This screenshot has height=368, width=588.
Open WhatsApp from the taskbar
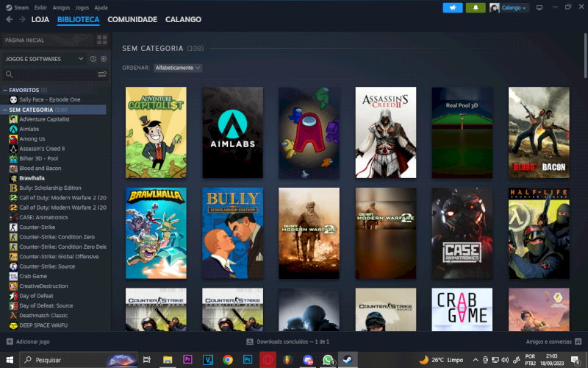[x=328, y=360]
